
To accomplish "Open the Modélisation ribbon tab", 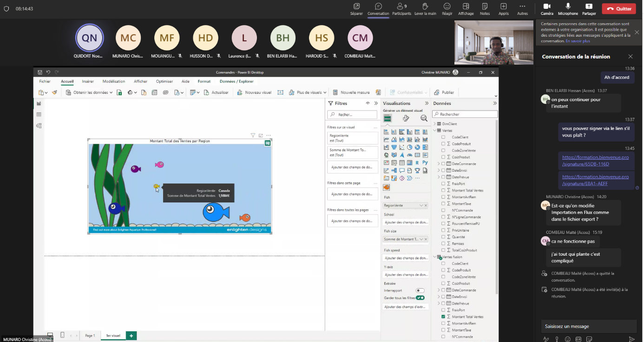I will click(x=113, y=81).
